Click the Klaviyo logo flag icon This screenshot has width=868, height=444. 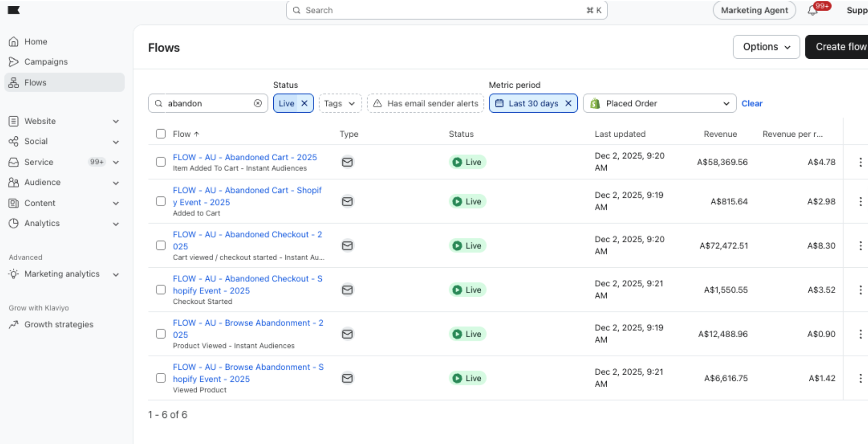click(x=13, y=10)
